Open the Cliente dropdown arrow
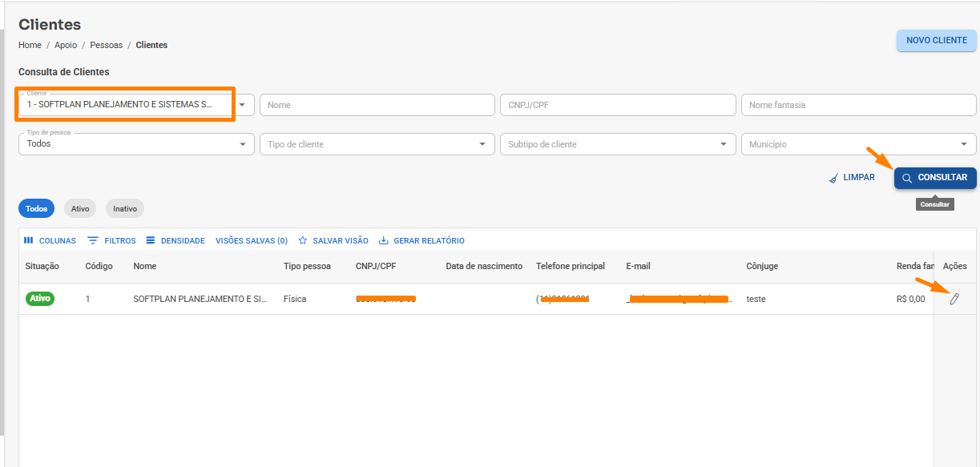 pos(242,104)
